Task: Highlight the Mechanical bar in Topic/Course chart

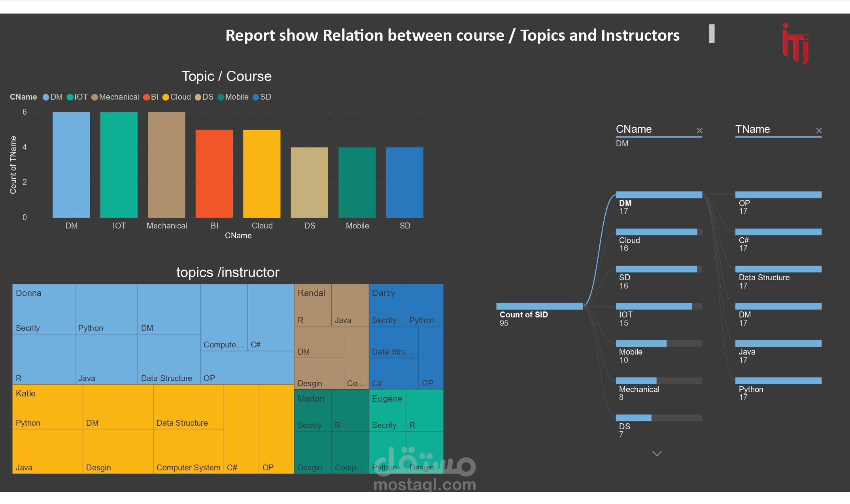Action: [x=166, y=164]
